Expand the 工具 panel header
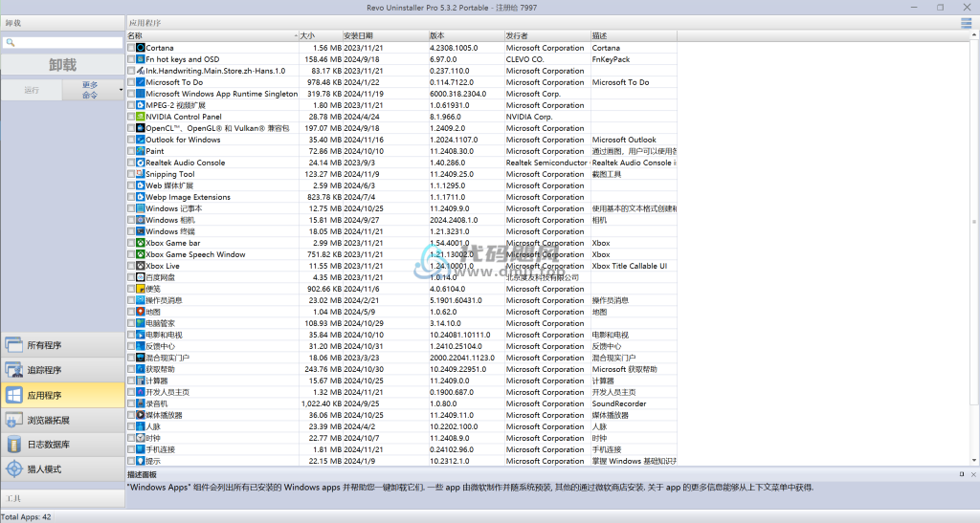Screen dimensions: 980x523 62,498
